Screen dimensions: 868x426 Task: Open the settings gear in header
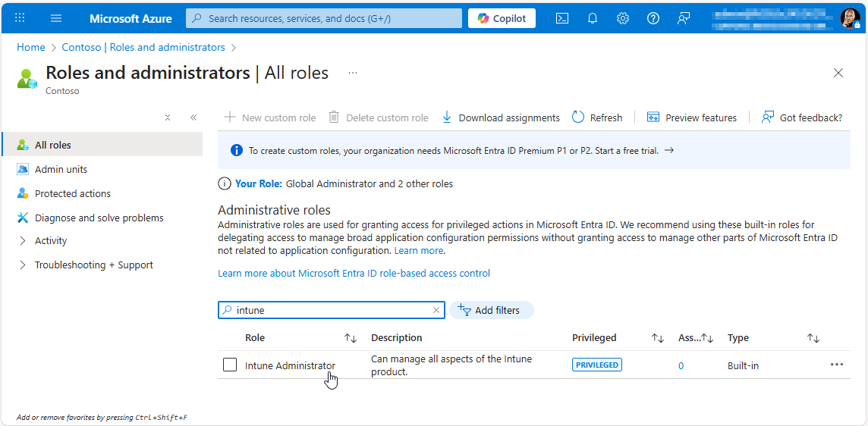click(623, 18)
